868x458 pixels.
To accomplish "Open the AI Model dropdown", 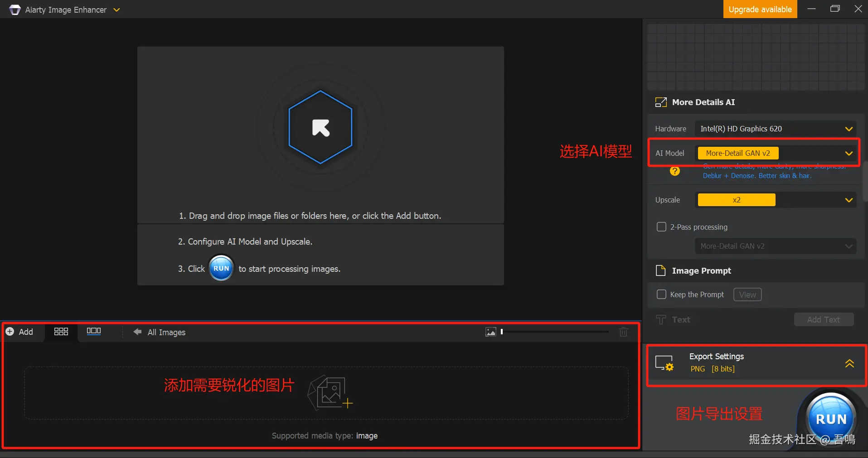I will click(776, 153).
